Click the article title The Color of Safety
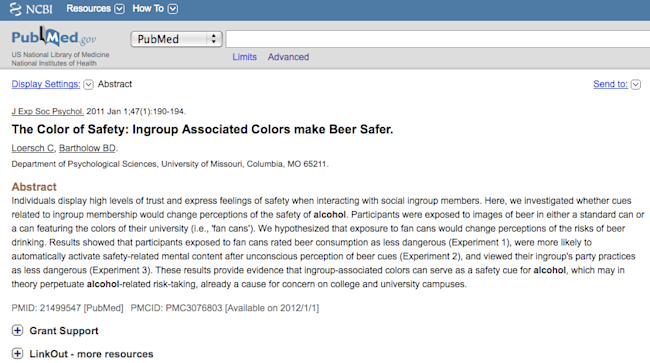This screenshot has width=650, height=363. 202,129
